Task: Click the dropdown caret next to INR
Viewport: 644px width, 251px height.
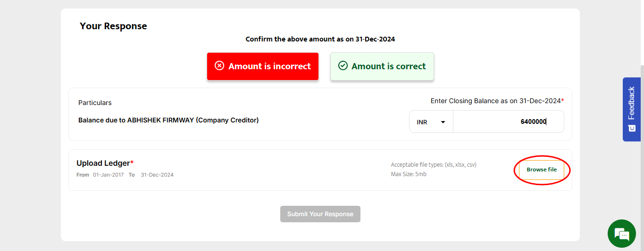Action: tap(443, 122)
